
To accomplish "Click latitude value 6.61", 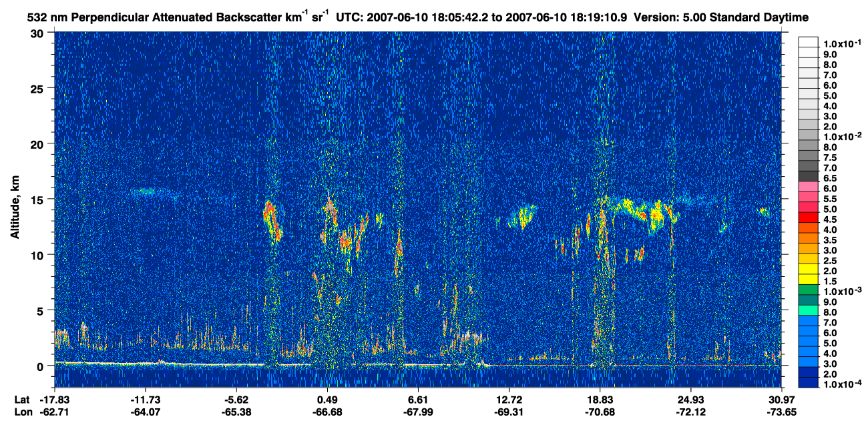I will click(418, 400).
